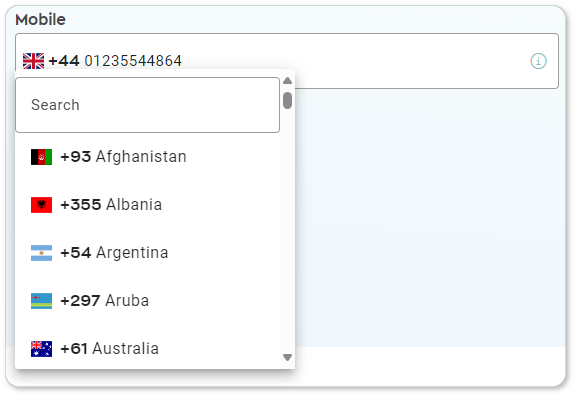The image size is (576, 397).
Task: Pick +61 Australia country code
Action: click(147, 349)
